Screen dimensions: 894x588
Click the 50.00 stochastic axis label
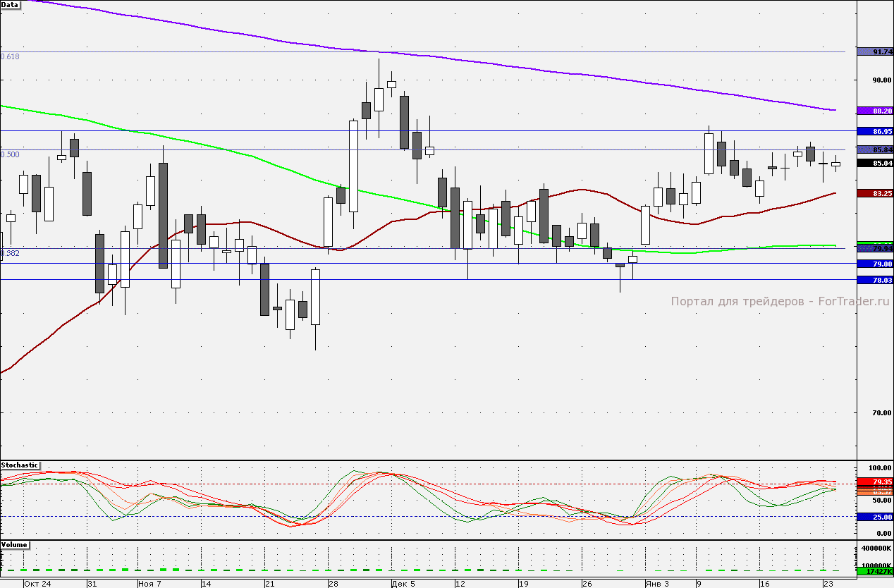882,500
